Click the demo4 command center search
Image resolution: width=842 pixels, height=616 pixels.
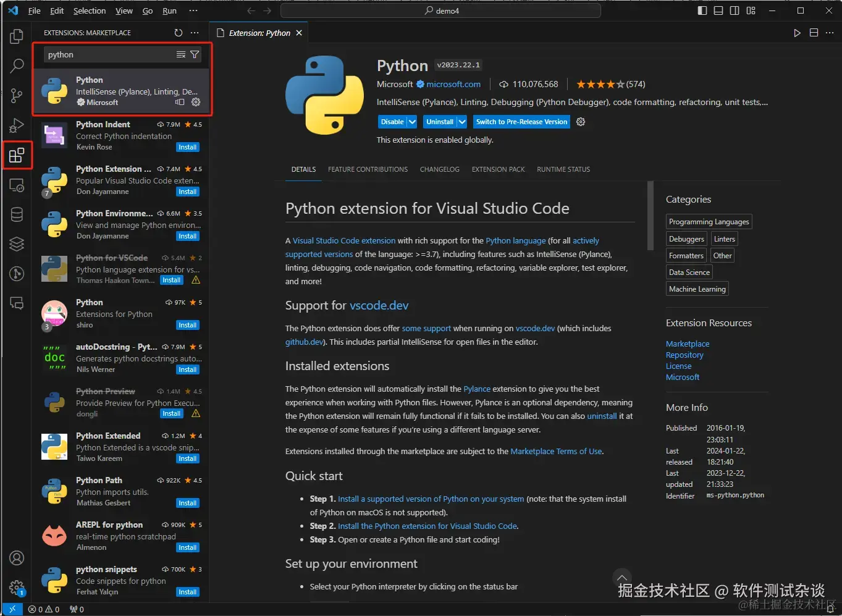coord(440,11)
